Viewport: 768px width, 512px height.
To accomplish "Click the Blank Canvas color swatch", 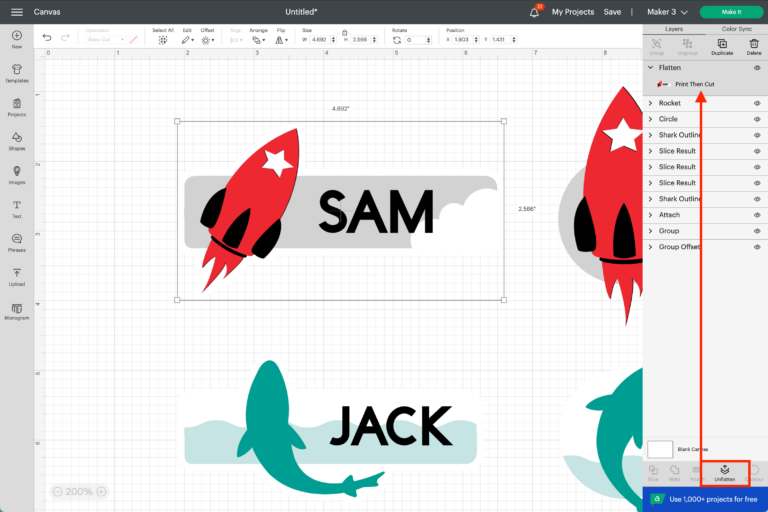I will pos(660,449).
